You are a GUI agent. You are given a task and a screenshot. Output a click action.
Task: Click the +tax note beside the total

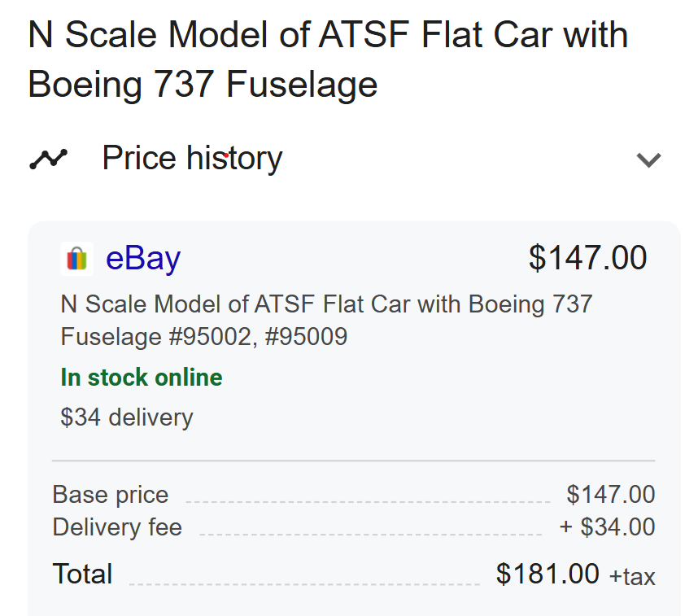632,576
